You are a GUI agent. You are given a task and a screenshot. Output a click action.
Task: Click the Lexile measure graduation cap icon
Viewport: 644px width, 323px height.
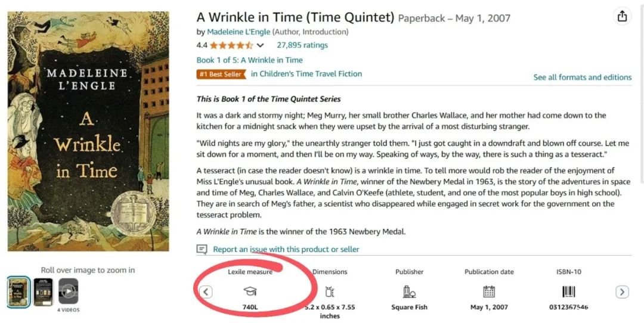250,291
